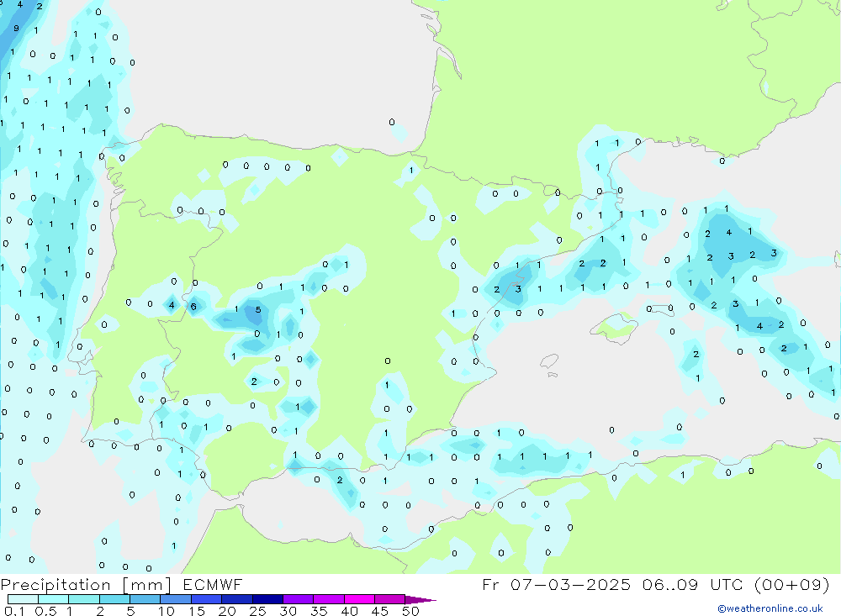Screen dimensions: 841x616
Task: Click the '5' precipitation value over central Spain
Action: [258, 310]
